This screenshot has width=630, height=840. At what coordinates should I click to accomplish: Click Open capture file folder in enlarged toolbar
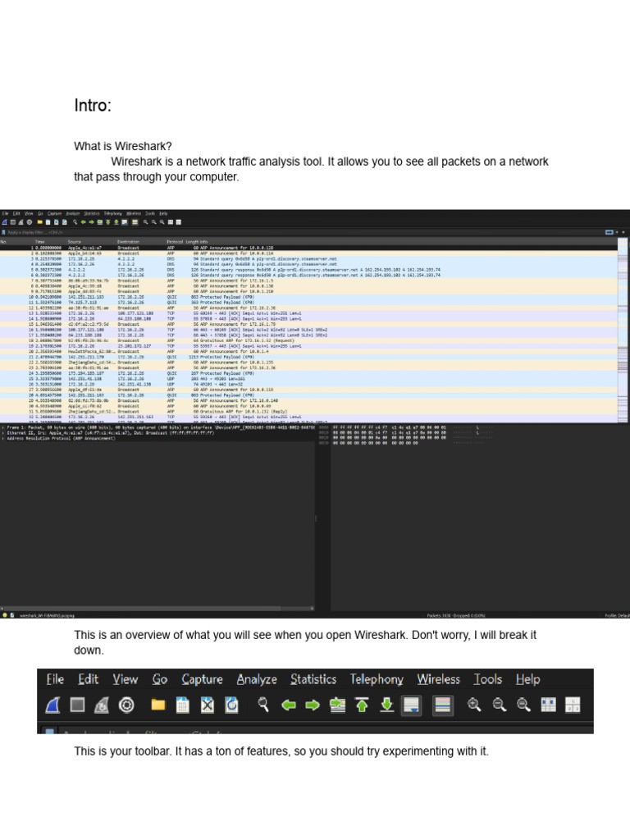tap(158, 705)
